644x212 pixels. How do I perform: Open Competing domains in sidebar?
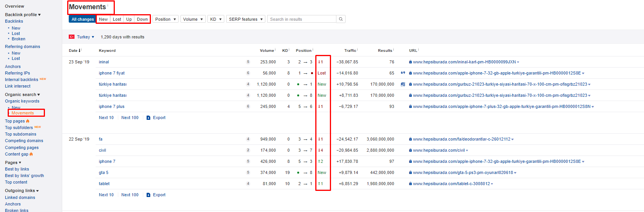click(x=24, y=141)
